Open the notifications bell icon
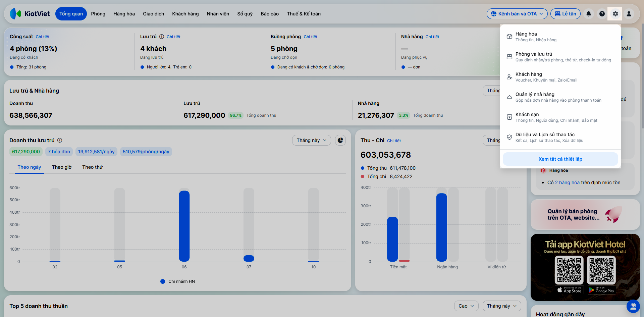 588,14
